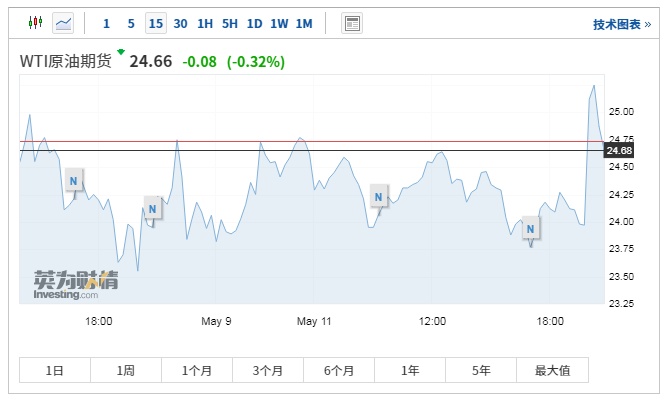The image size is (670, 401).
Task: Set interval to 1H
Action: coord(205,23)
